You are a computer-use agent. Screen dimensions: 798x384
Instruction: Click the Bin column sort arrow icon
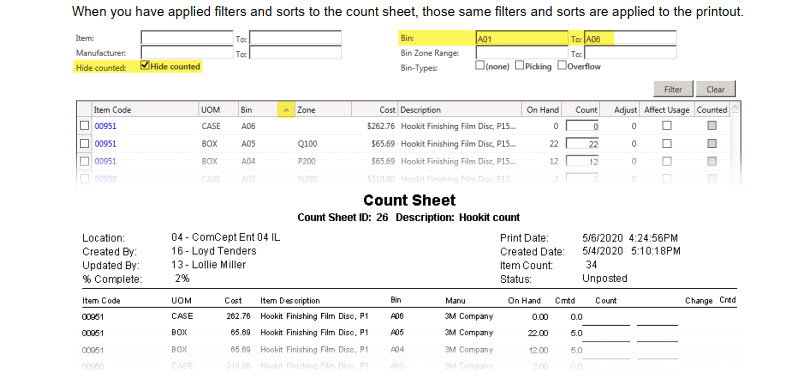286,110
